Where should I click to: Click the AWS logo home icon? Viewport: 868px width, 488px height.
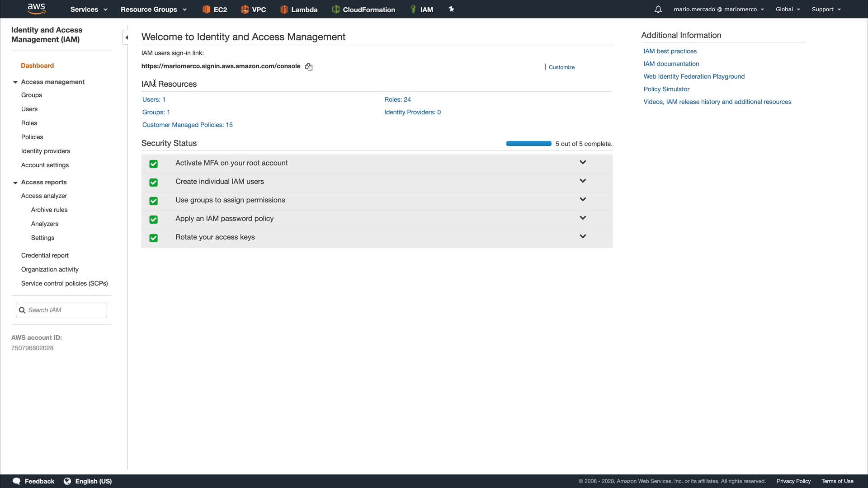pyautogui.click(x=36, y=9)
